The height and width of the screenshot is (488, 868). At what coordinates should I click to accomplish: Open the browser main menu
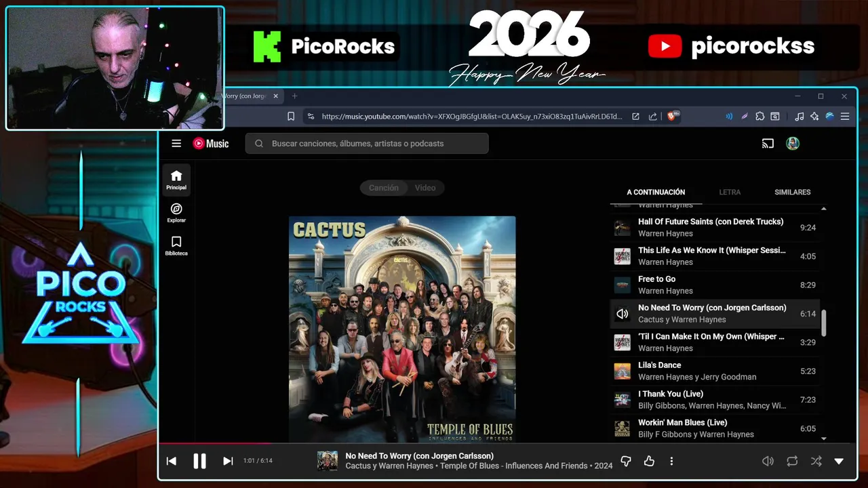(x=845, y=117)
